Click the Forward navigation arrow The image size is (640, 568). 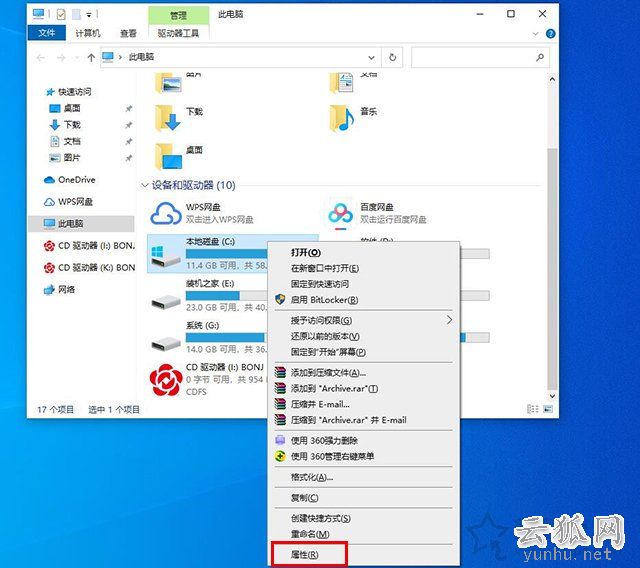pos(61,58)
